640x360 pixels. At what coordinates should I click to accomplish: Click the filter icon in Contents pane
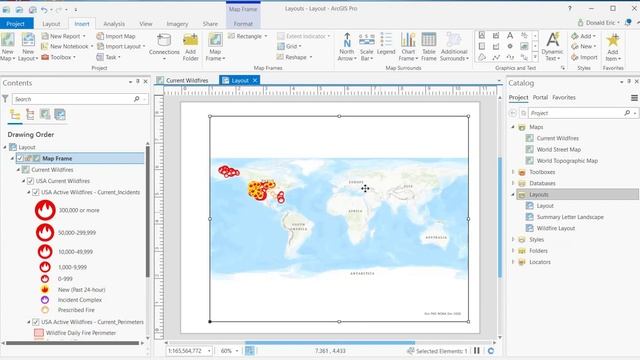[x=5, y=99]
